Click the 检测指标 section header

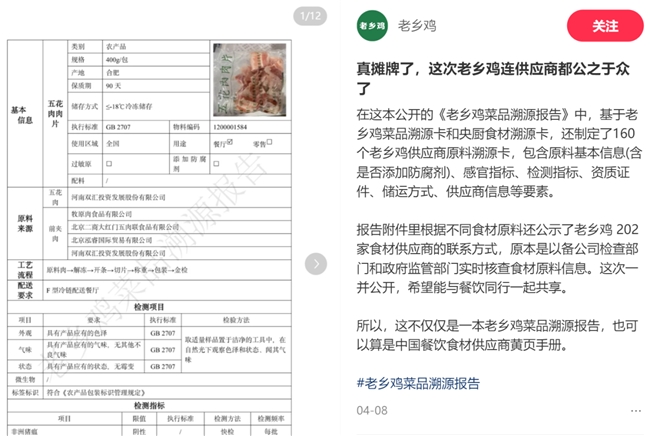tap(149, 405)
